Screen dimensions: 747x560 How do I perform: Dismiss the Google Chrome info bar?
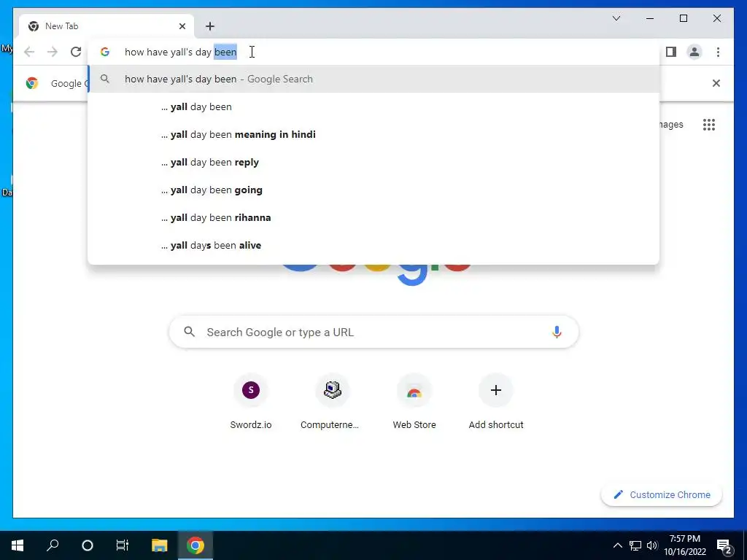pos(716,83)
